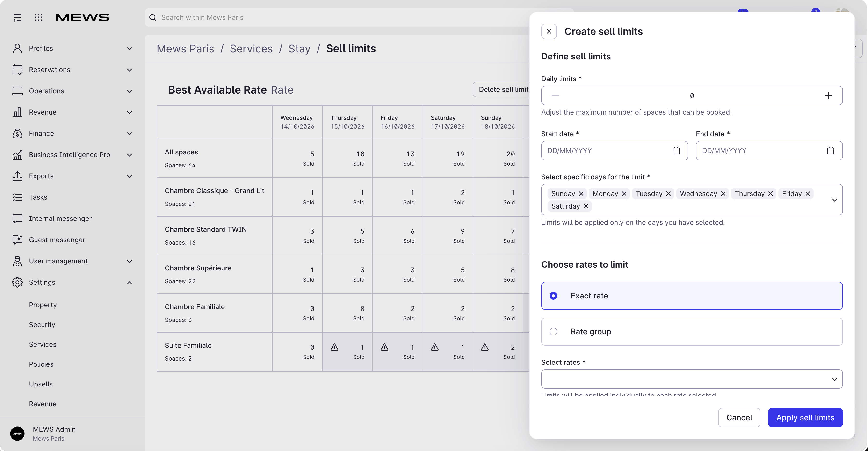Open Property under Settings
This screenshot has width=868, height=451.
pos(43,305)
